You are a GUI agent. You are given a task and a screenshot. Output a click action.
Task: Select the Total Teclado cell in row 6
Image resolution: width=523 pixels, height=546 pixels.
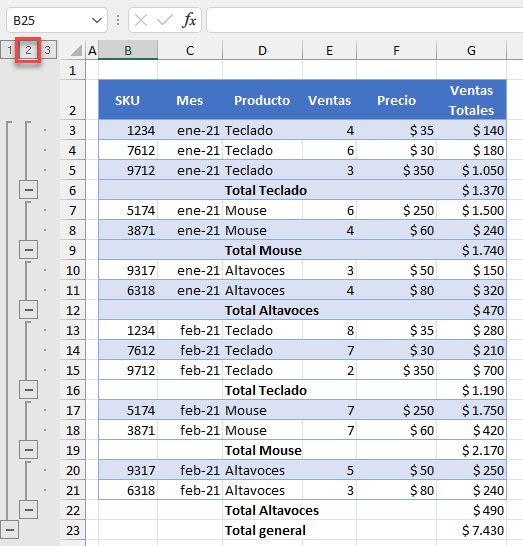pos(262,190)
